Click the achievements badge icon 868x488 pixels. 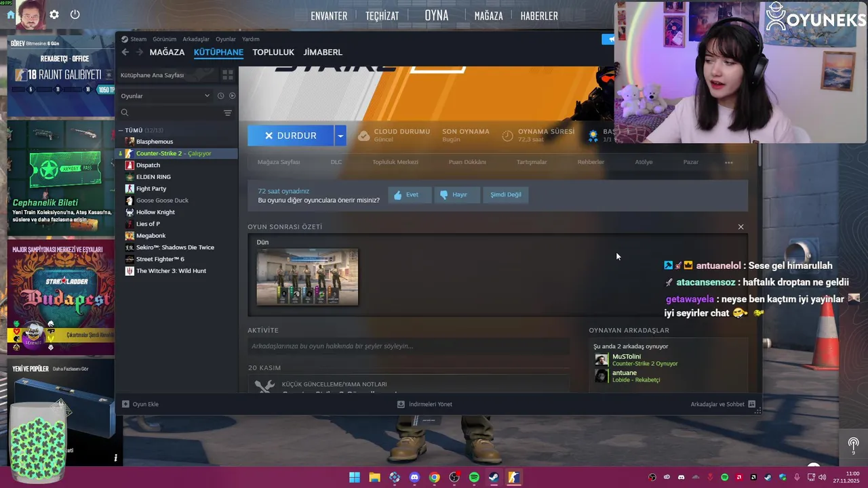pos(593,136)
